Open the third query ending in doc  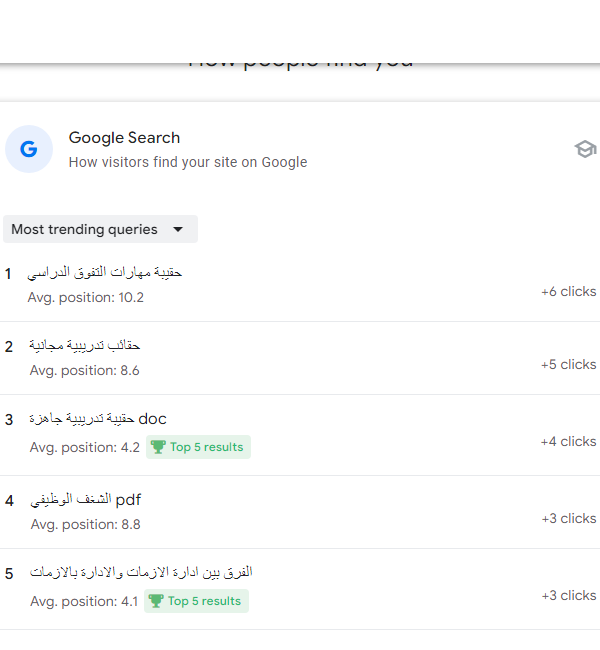(98, 419)
